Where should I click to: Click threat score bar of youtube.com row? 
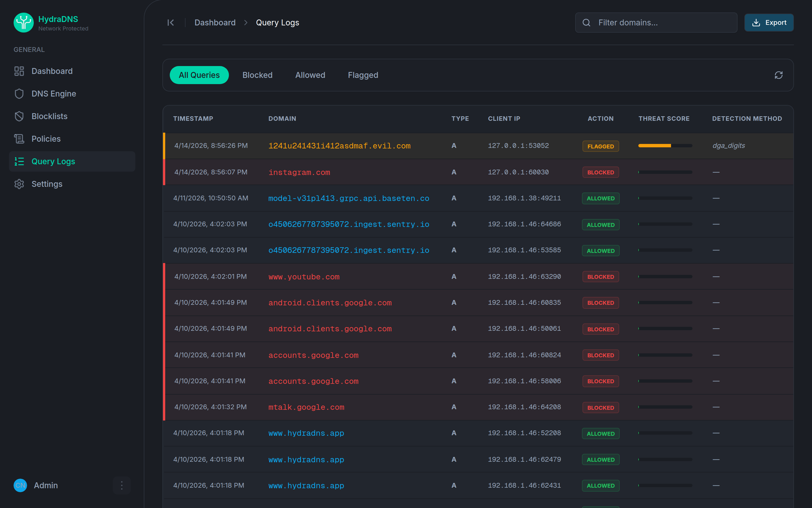(x=665, y=277)
